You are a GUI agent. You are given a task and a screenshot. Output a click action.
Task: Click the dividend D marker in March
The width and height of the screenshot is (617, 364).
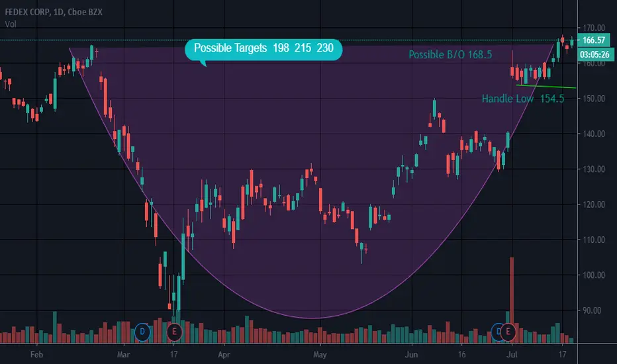142,332
